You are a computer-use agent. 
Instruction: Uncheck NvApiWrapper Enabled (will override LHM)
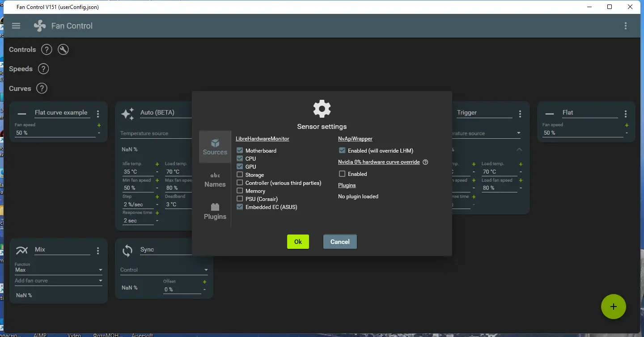point(343,151)
